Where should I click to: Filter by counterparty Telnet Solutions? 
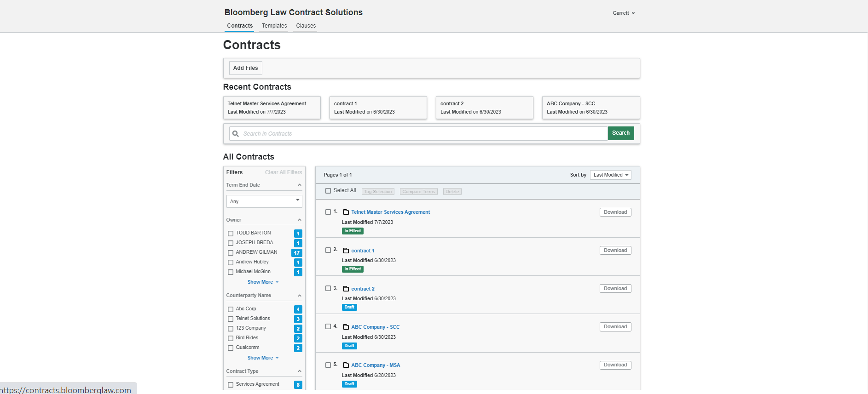click(231, 319)
